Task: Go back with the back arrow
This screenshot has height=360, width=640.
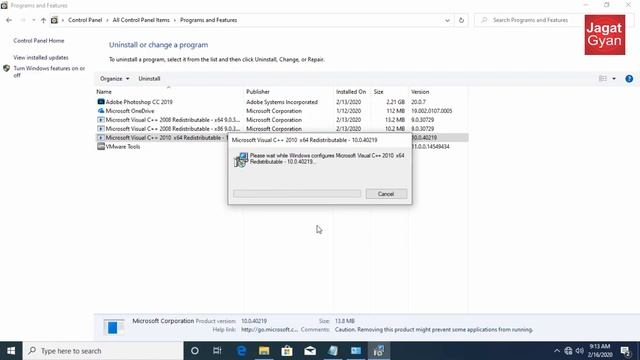Action: [x=9, y=20]
